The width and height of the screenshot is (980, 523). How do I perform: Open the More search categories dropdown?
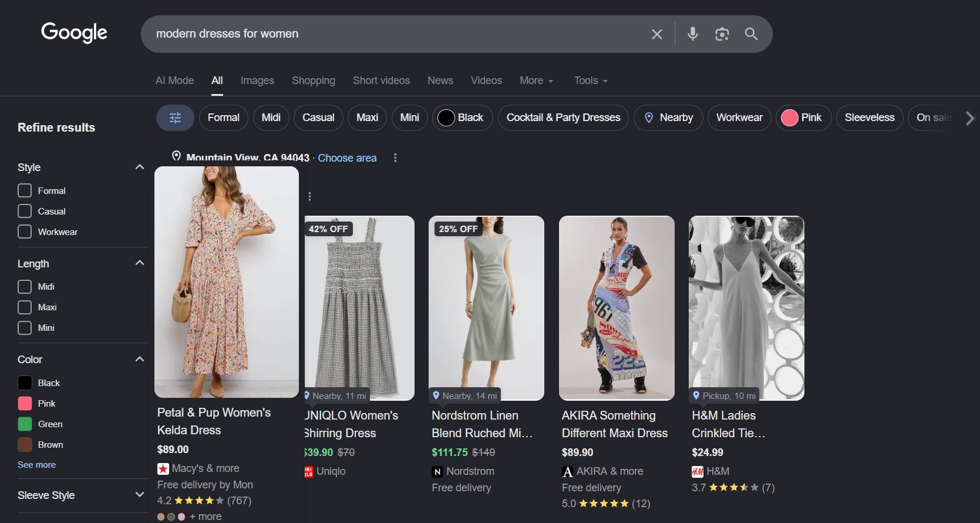tap(537, 81)
